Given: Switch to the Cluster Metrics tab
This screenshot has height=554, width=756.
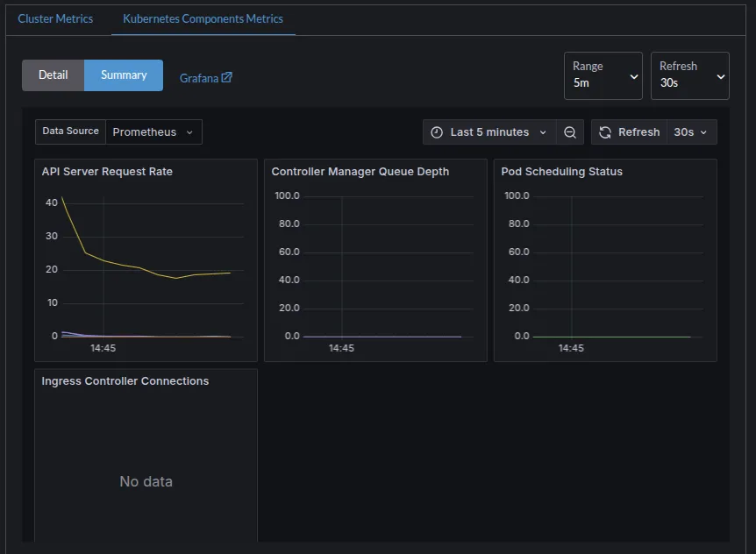Looking at the screenshot, I should (x=55, y=18).
